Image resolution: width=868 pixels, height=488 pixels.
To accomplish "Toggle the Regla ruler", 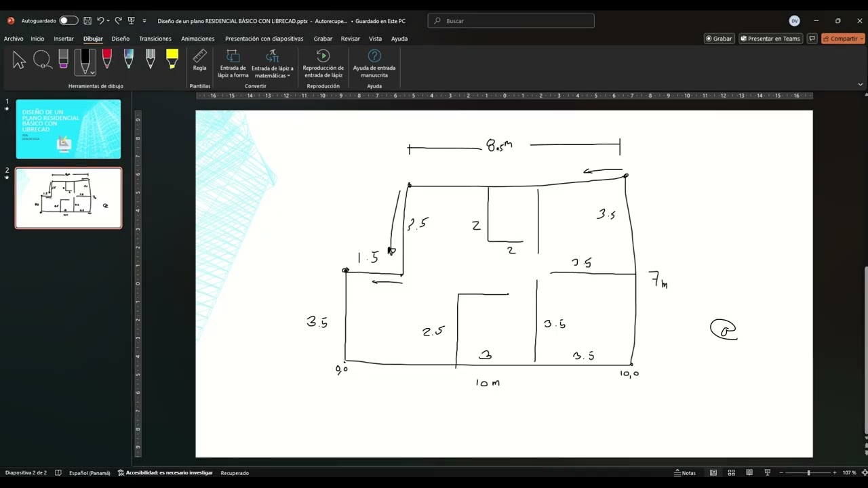I will 199,60.
